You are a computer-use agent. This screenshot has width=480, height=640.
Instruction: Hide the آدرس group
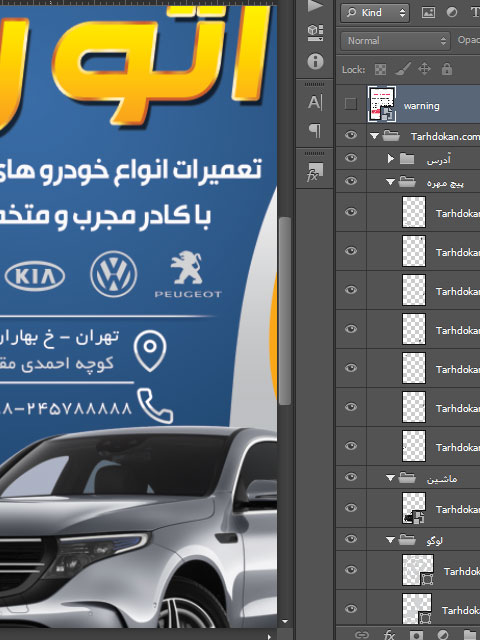click(351, 158)
